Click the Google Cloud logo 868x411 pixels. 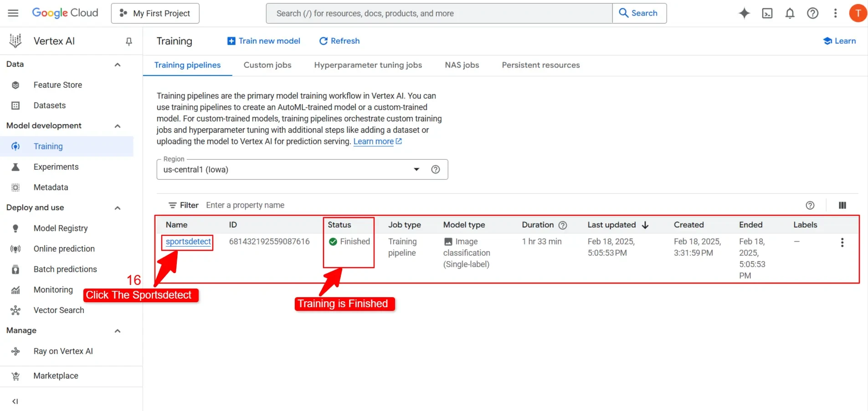pyautogui.click(x=65, y=13)
